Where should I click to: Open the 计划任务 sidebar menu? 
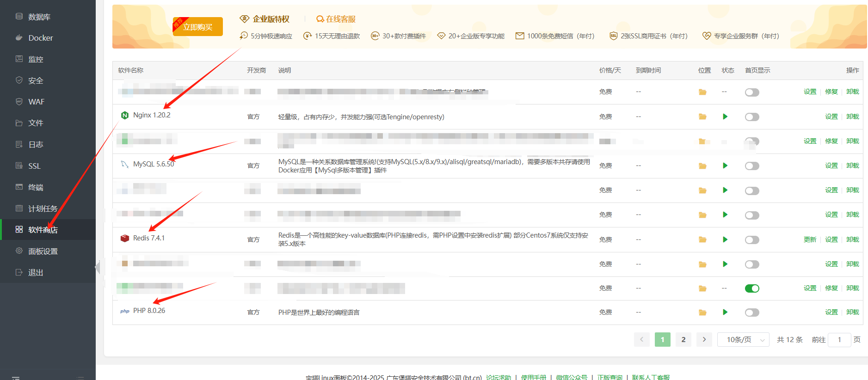[43, 208]
